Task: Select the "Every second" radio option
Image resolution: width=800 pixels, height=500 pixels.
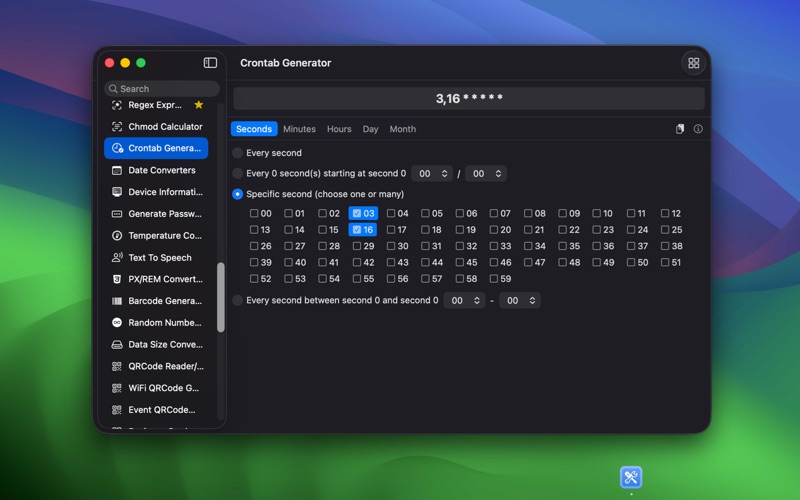Action: click(238, 153)
